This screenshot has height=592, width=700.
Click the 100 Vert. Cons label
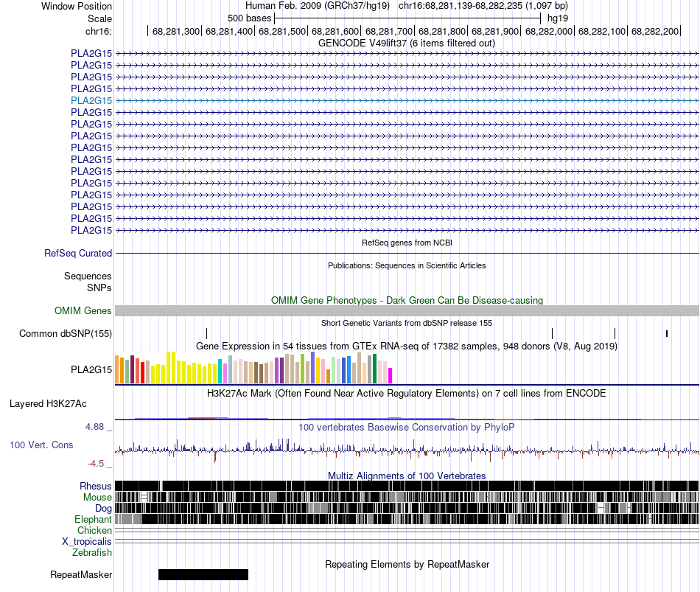(41, 445)
